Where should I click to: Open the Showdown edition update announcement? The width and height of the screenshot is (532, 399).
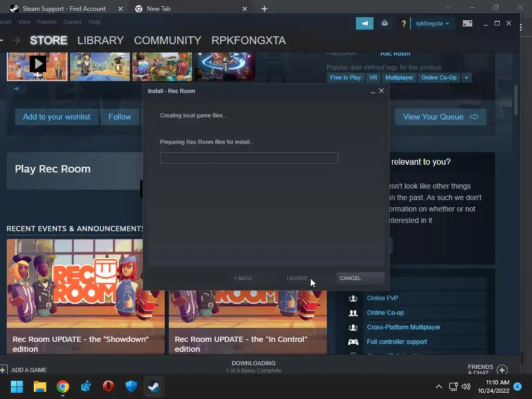point(86,297)
